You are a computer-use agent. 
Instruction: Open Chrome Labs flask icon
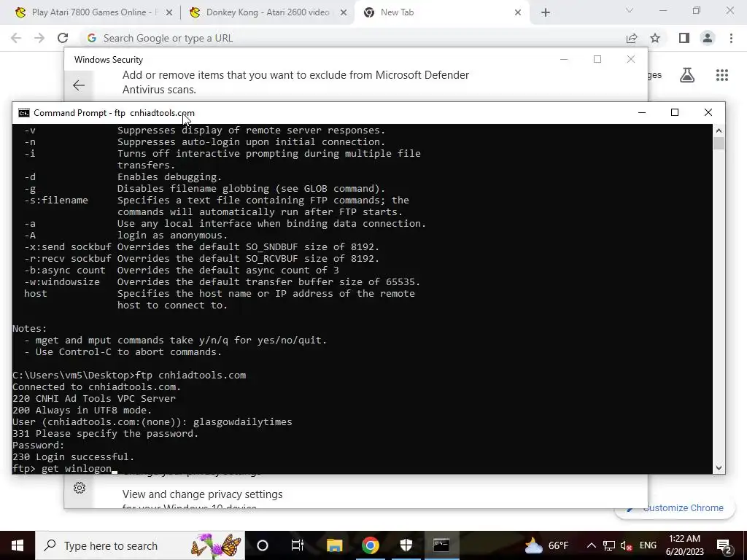[687, 75]
